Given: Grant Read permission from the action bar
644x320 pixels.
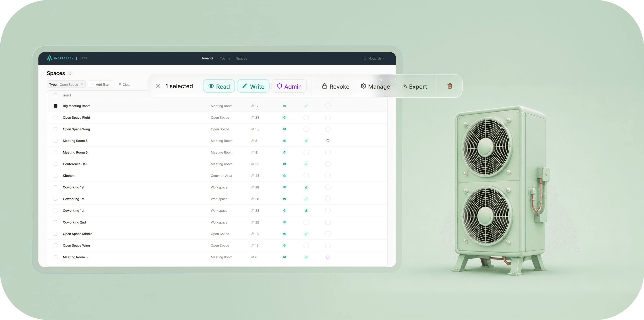Looking at the screenshot, I should coord(219,86).
